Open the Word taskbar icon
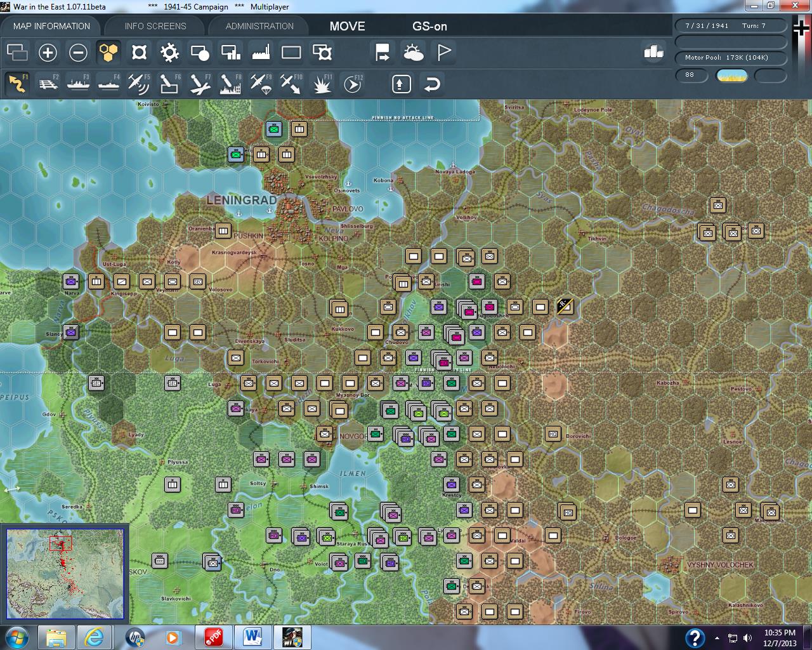 [252, 637]
